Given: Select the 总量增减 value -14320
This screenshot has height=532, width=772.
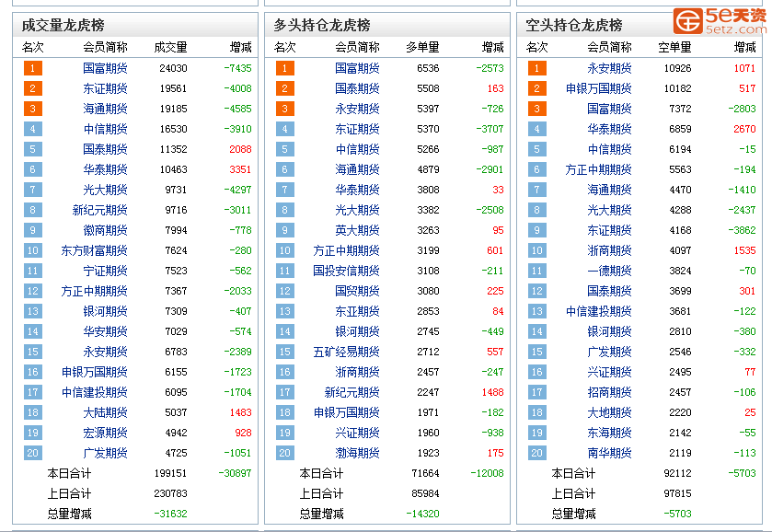Looking at the screenshot, I should pos(422,514).
